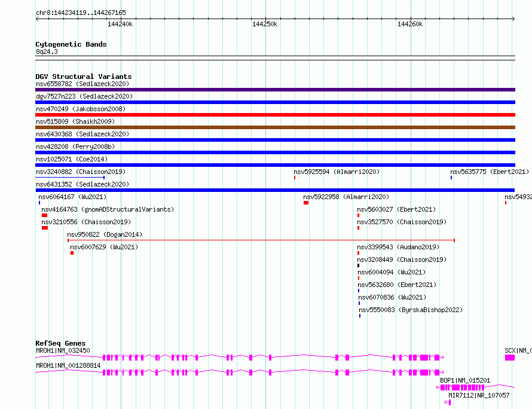
Task: Open the MIR7112|NR_107057 gene label
Action: point(479,395)
